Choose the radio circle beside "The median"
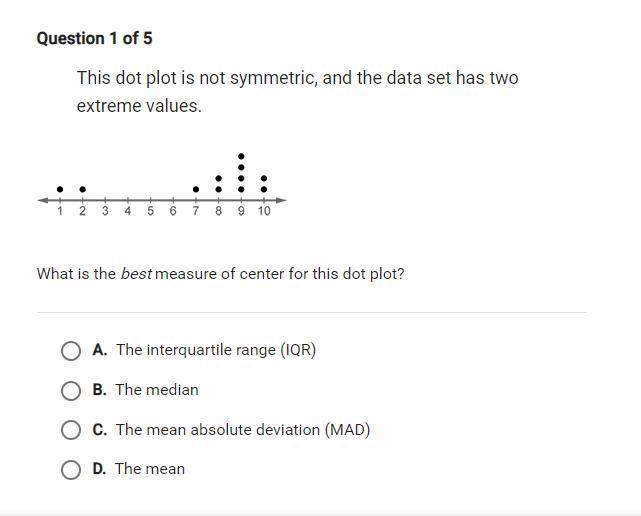 [x=71, y=391]
